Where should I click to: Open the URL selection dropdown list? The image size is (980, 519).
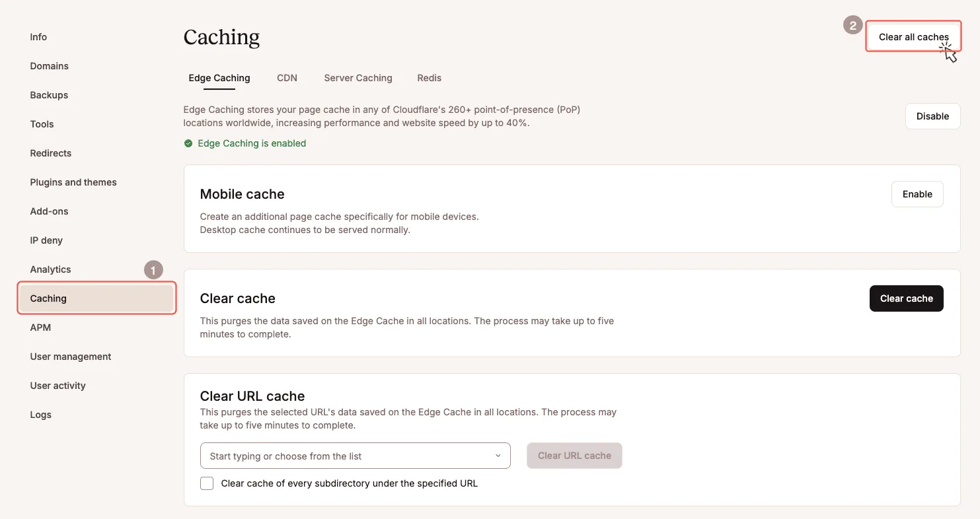click(498, 456)
